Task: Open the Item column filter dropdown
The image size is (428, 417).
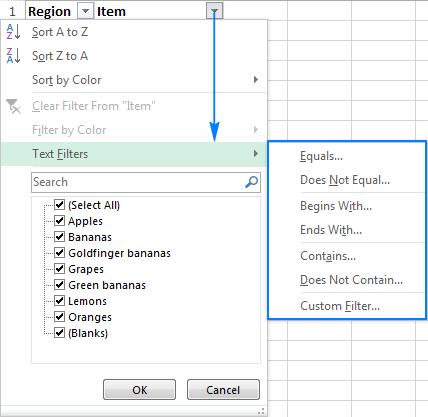Action: (x=214, y=11)
